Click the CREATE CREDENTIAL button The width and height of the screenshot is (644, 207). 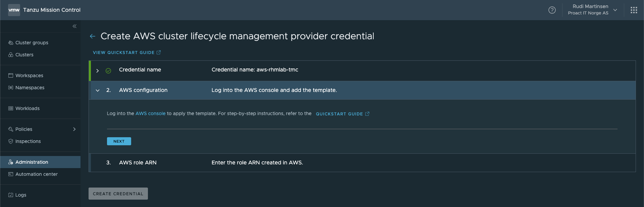[118, 194]
